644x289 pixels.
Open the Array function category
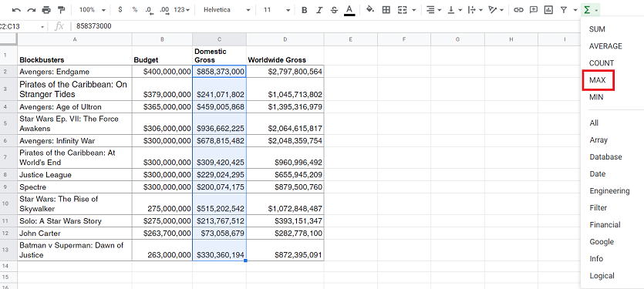[598, 140]
